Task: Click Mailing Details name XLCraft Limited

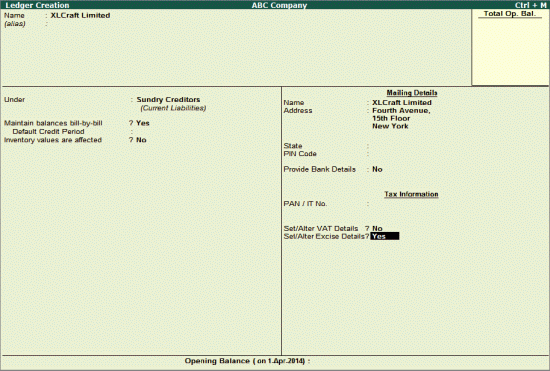Action: click(402, 103)
